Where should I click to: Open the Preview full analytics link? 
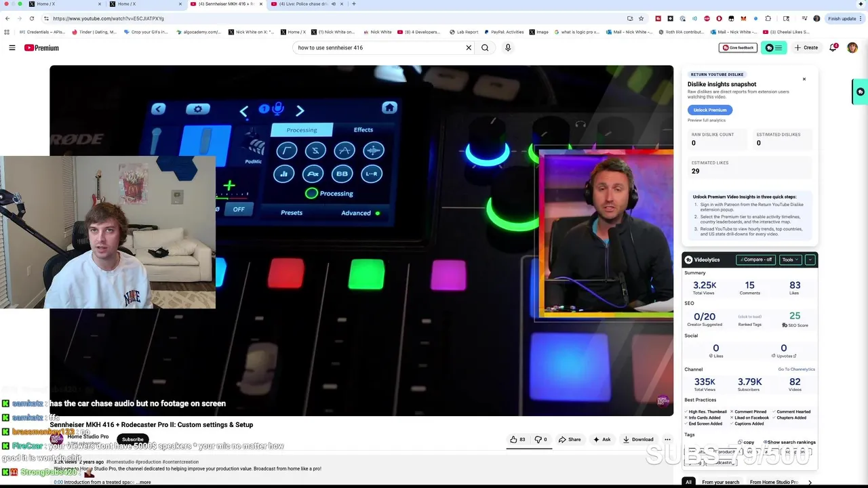click(x=707, y=120)
